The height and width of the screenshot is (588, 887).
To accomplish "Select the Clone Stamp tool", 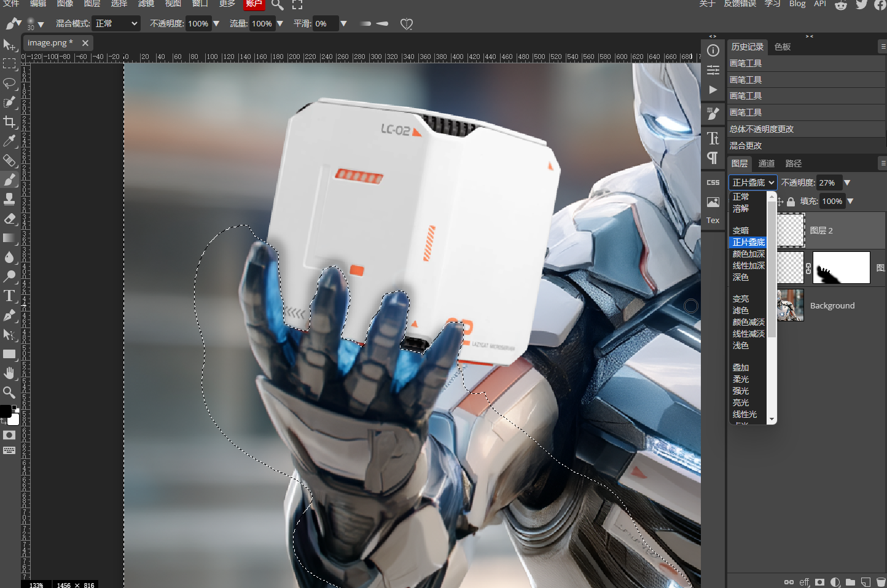I will pos(9,199).
